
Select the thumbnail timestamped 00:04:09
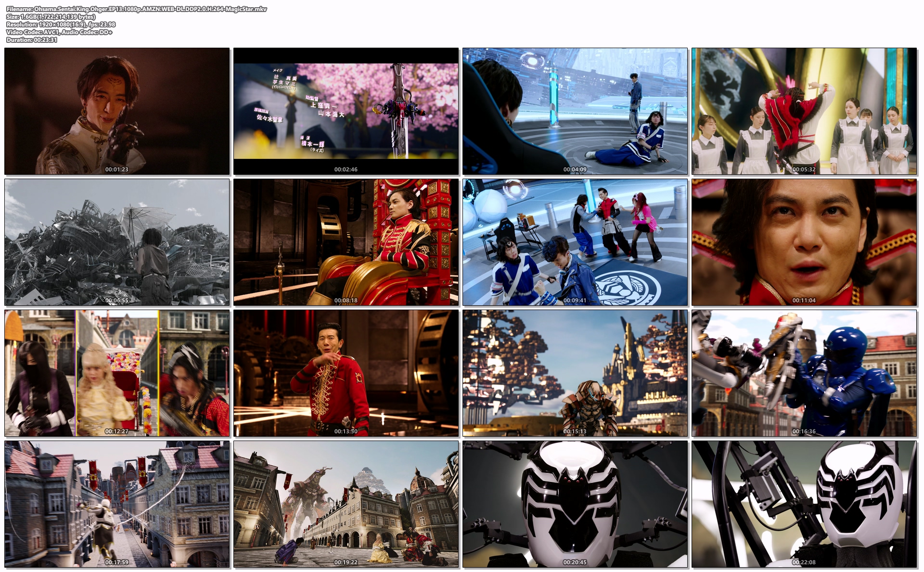[575, 111]
